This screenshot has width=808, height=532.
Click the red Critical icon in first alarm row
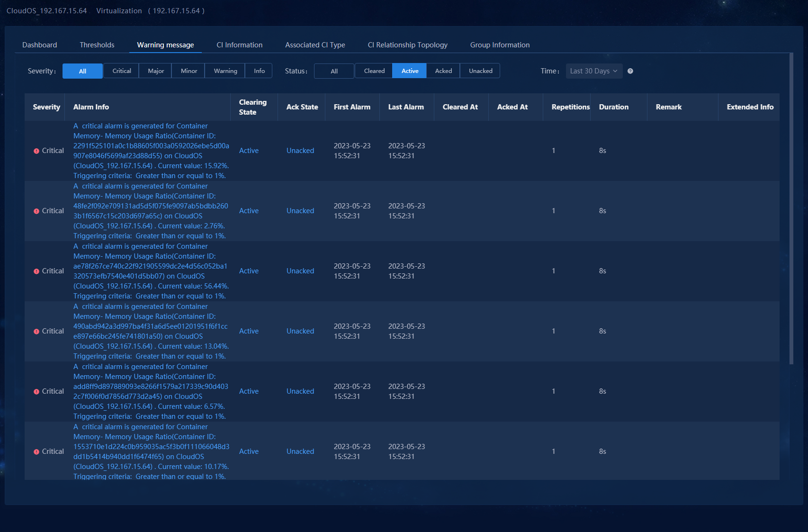pos(36,151)
